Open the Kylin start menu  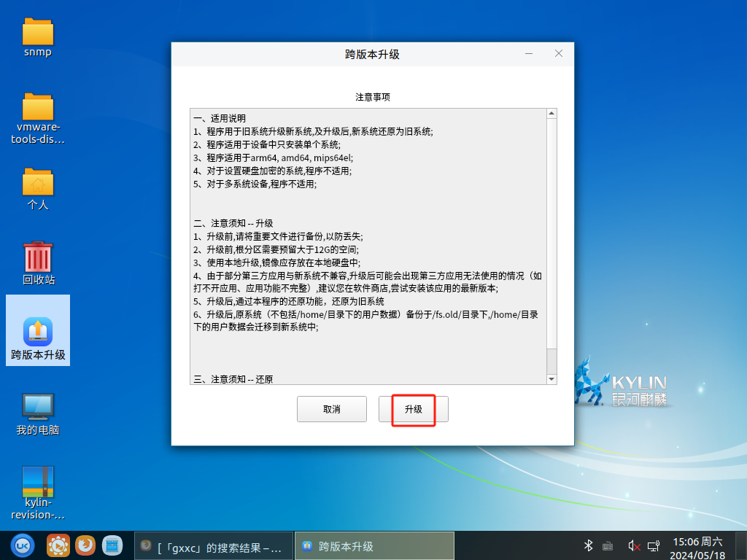click(x=20, y=545)
